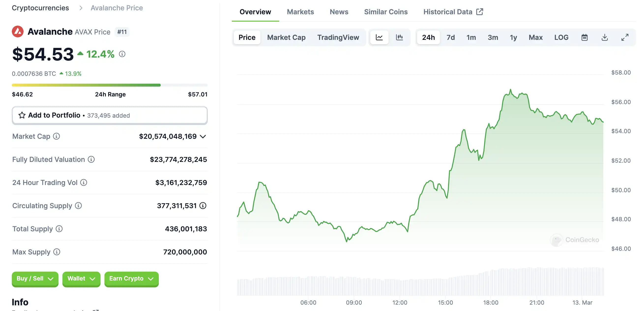Click Circulating Supply value info icon
The height and width of the screenshot is (311, 644).
[x=203, y=206]
